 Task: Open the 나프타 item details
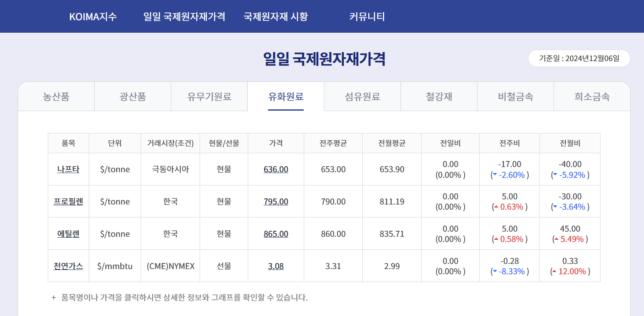click(x=68, y=169)
